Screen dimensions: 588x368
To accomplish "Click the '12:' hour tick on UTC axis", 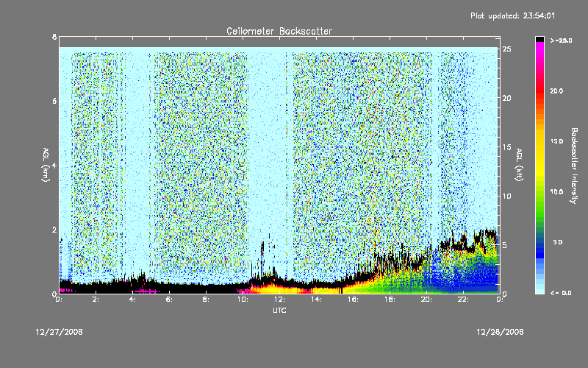I will (279, 300).
